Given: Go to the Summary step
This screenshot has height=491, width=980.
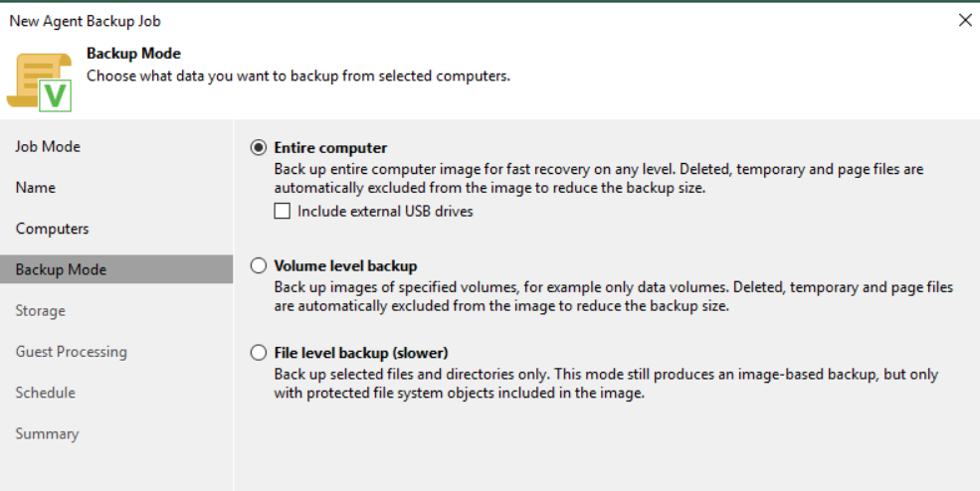Looking at the screenshot, I should point(47,433).
